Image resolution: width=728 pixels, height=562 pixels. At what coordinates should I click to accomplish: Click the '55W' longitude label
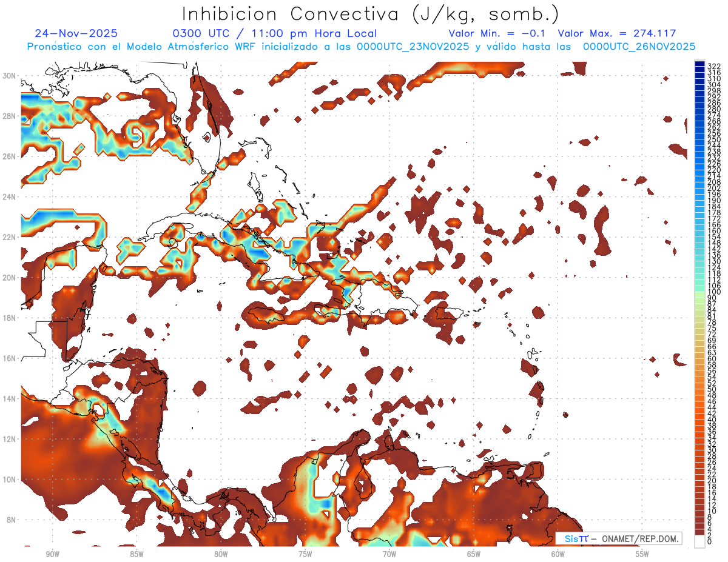pyautogui.click(x=642, y=554)
